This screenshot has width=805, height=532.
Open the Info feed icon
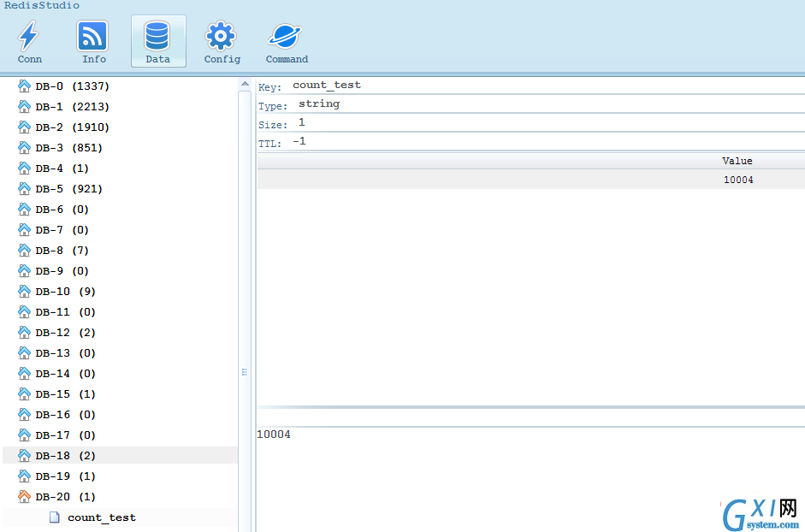coord(92,36)
